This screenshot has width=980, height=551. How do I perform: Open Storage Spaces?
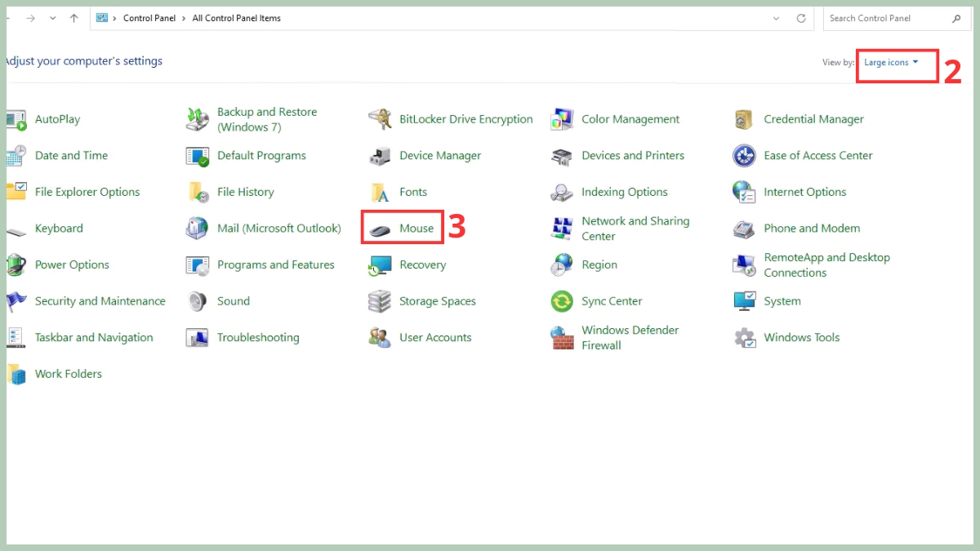coord(437,300)
